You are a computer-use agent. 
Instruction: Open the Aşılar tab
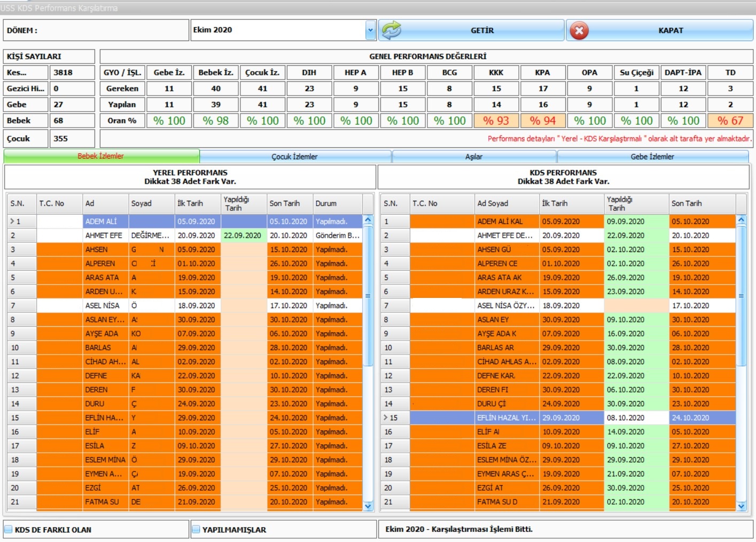point(473,156)
